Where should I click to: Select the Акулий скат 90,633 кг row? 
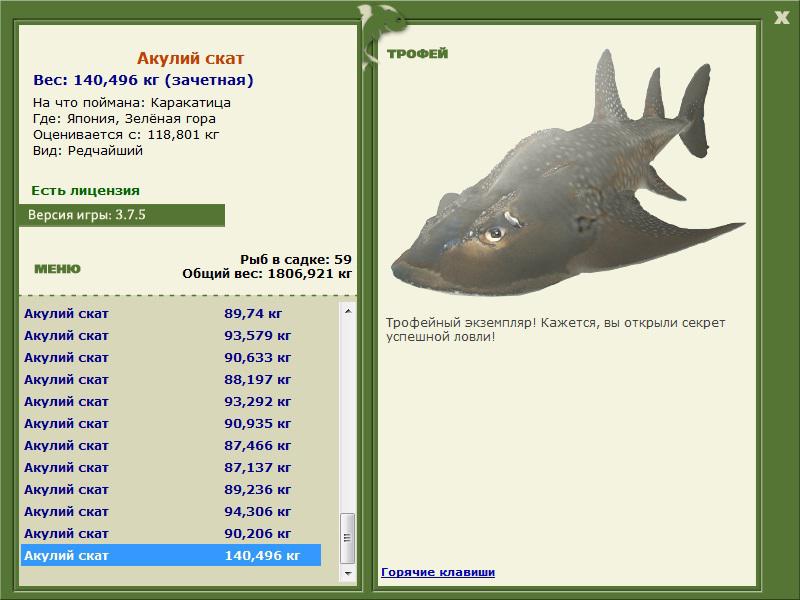(x=171, y=358)
